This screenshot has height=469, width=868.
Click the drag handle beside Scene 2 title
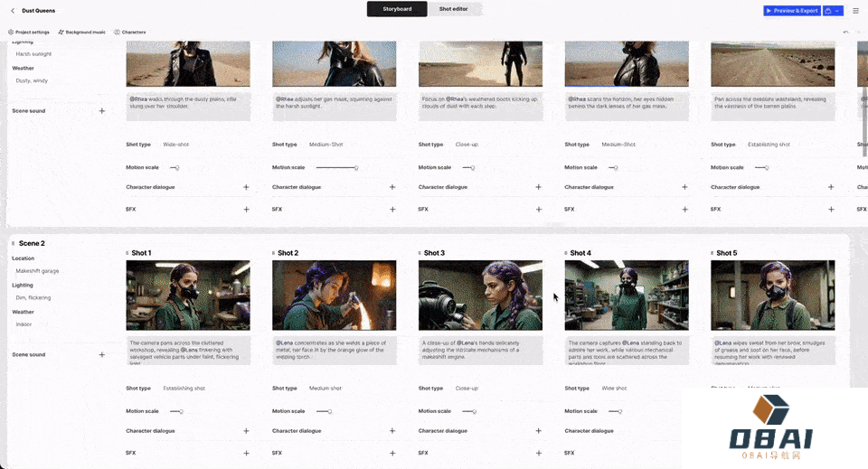[13, 243]
